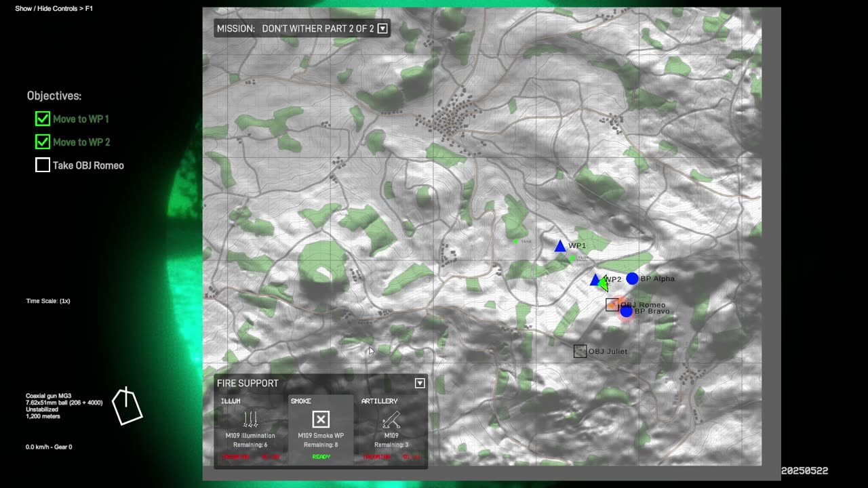Click the OBJ Juliet square objective marker
The width and height of the screenshot is (868, 488).
[580, 351]
